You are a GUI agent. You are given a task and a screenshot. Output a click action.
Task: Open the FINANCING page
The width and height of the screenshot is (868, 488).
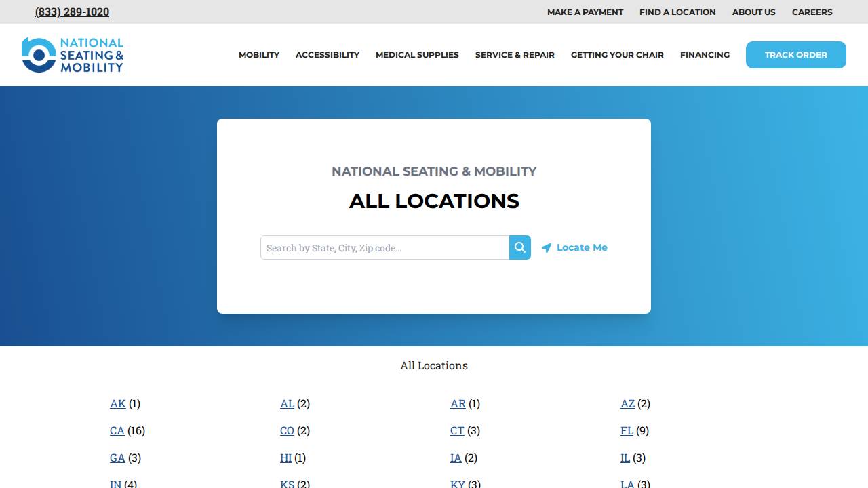[705, 55]
